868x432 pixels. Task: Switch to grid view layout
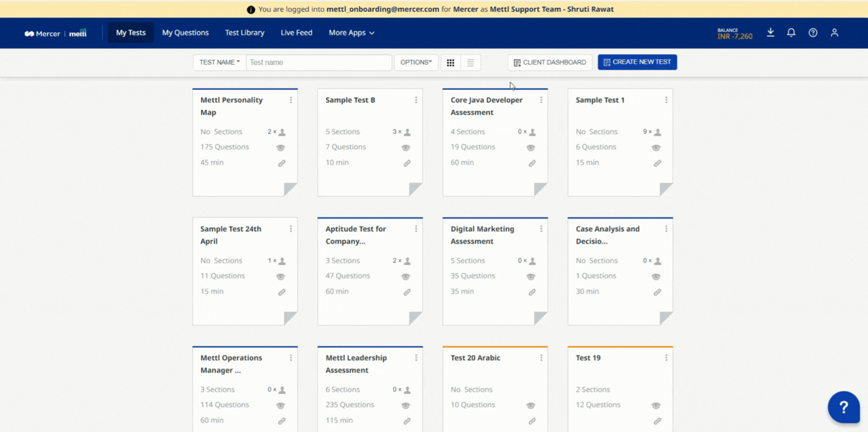click(451, 62)
